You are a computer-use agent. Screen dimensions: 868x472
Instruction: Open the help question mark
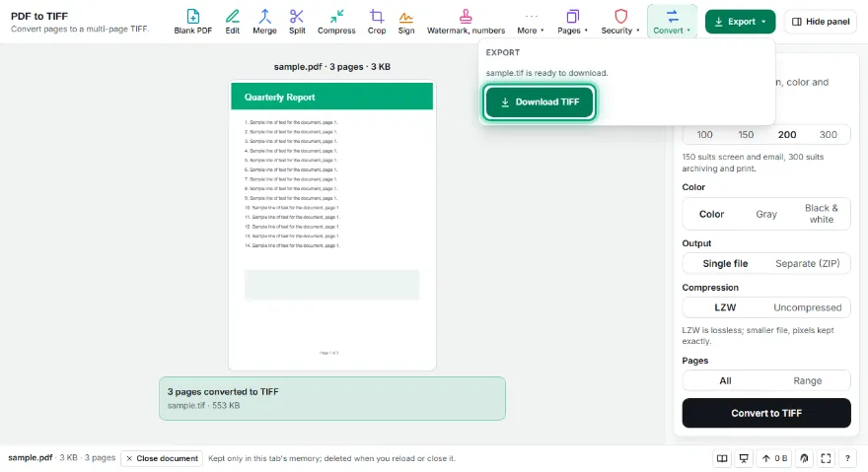pyautogui.click(x=847, y=458)
